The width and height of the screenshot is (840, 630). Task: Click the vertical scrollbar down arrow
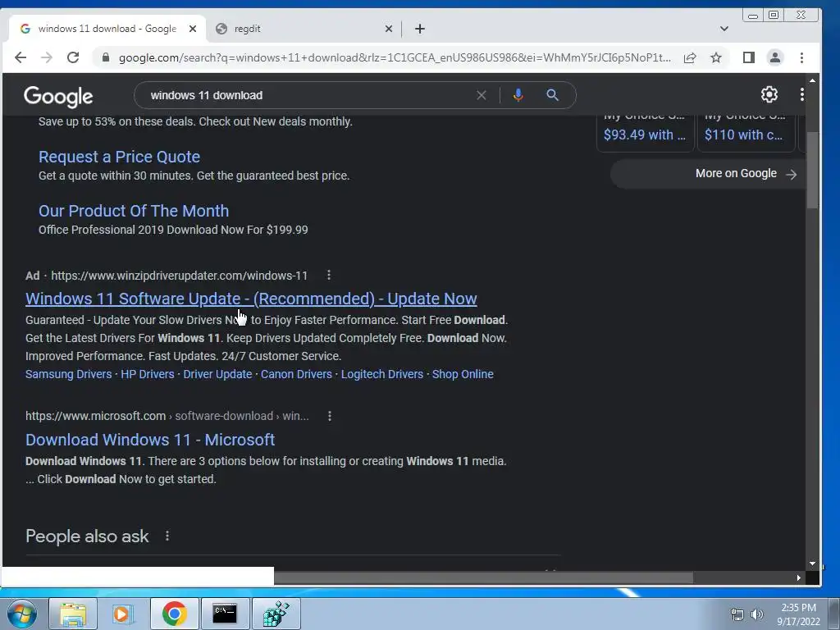point(812,564)
